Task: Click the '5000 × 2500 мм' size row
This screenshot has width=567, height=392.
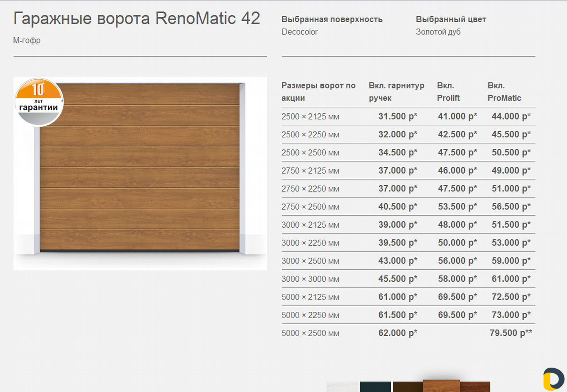Action: [408, 333]
